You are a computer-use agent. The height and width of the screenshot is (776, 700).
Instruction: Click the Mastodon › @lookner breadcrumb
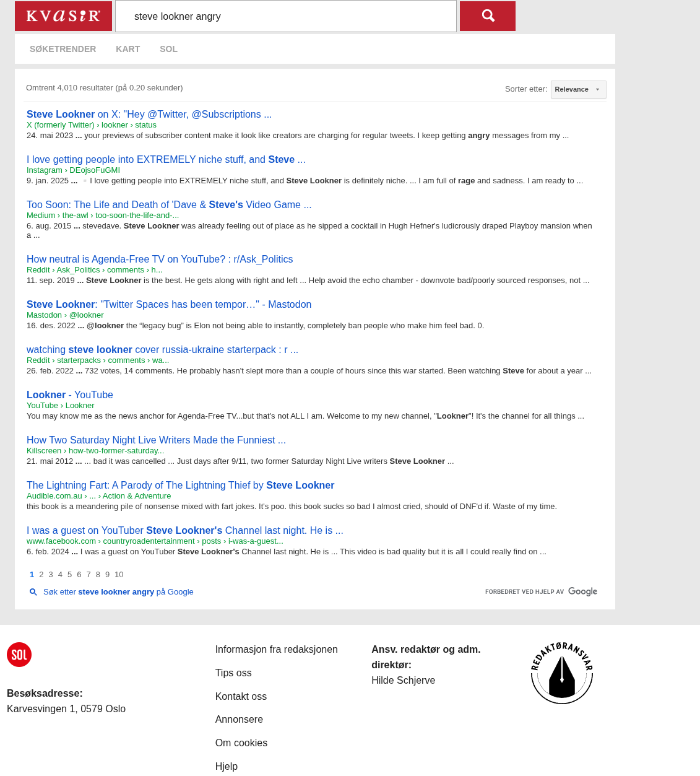[x=65, y=315]
